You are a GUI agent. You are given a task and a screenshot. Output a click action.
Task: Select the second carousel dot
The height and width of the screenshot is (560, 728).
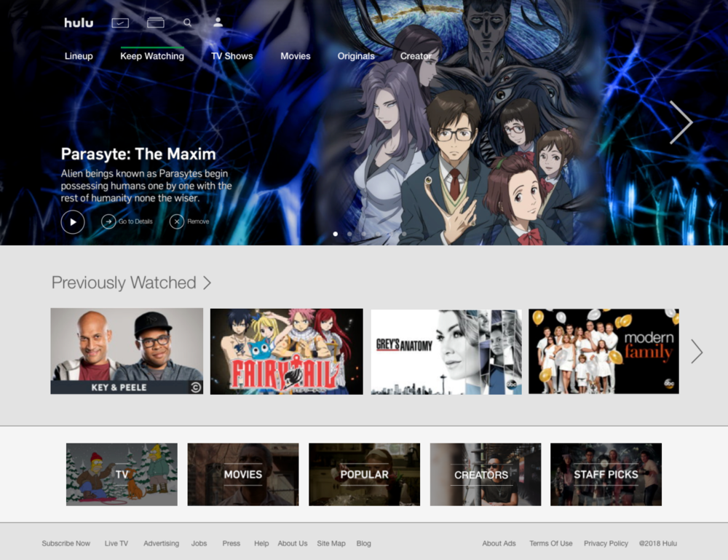[349, 234]
